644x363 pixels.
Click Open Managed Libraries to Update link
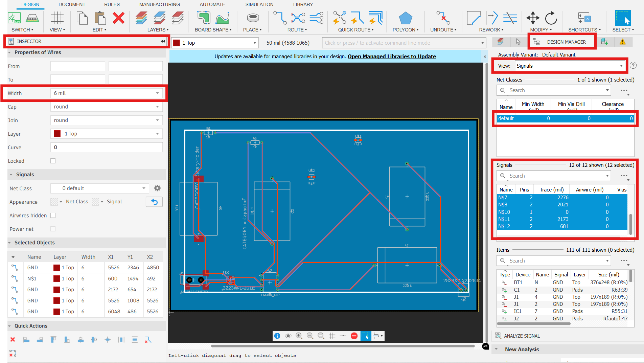click(x=392, y=56)
